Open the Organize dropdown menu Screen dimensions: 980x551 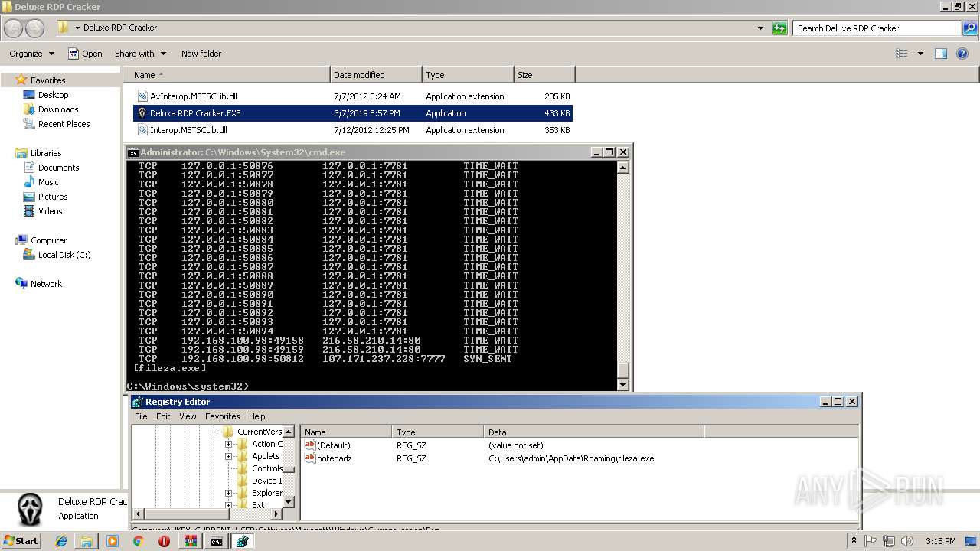coord(32,54)
